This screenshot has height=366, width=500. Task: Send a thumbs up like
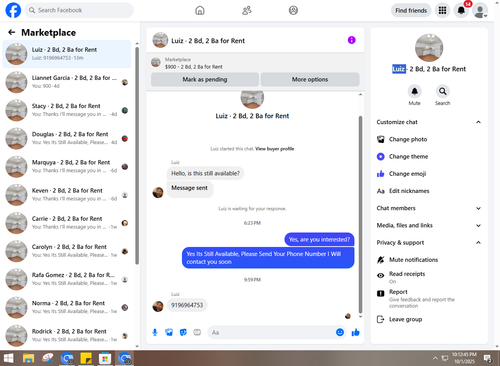click(355, 332)
